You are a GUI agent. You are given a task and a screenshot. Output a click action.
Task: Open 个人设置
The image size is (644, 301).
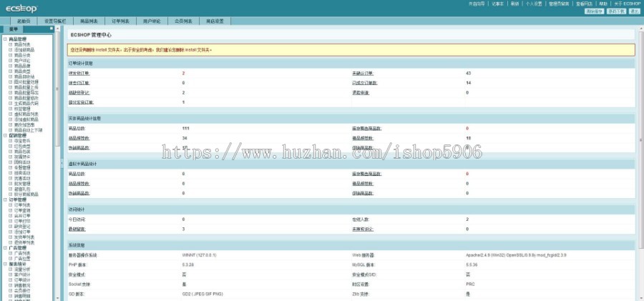(534, 4)
